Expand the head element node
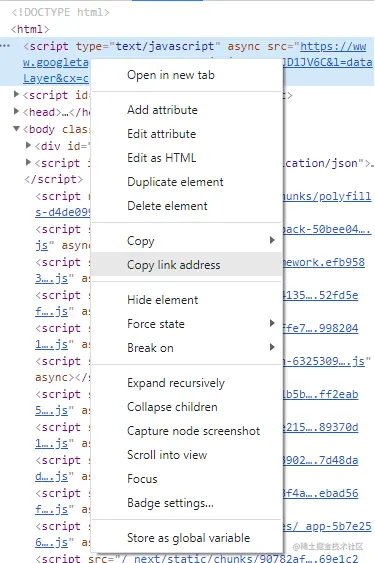The height and width of the screenshot is (563, 375). click(16, 111)
